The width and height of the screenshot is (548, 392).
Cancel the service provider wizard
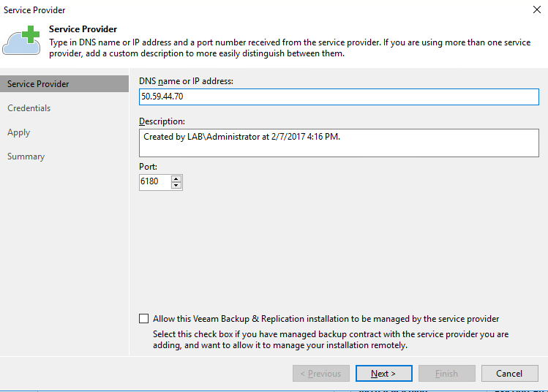[509, 374]
